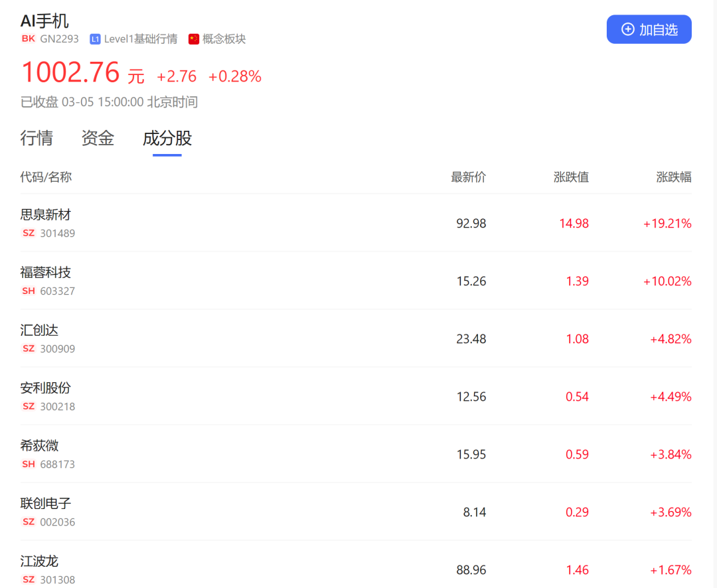
Task: Sort by the 最新价 column header
Action: pos(468,177)
